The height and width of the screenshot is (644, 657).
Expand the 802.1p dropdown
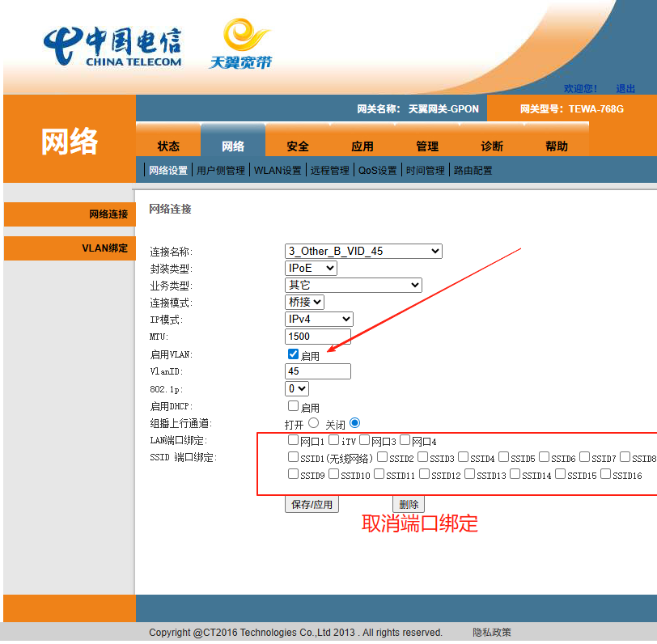pos(296,388)
